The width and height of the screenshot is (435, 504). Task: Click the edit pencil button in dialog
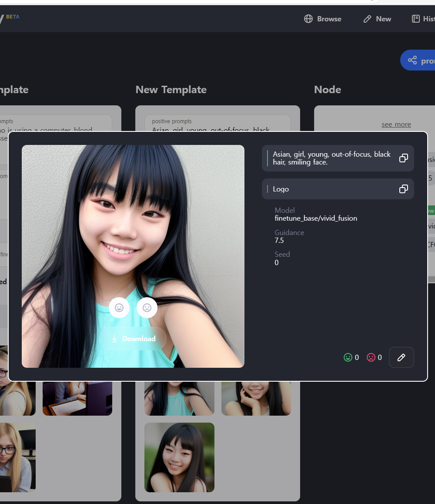tap(401, 357)
